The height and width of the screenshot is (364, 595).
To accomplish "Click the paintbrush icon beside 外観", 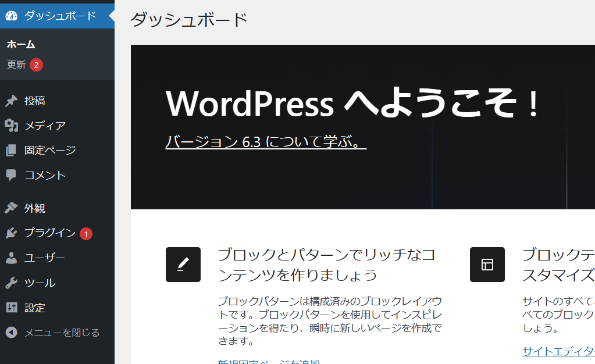I will point(12,208).
